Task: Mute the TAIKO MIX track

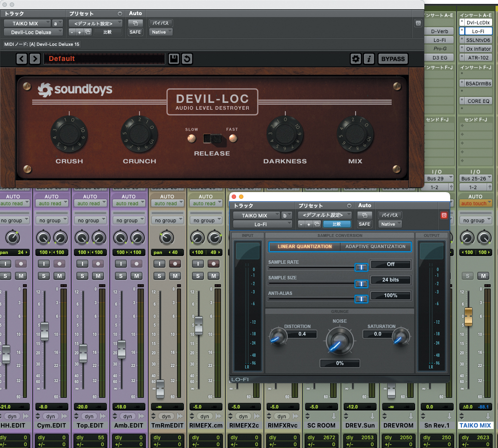Action: pos(483,276)
